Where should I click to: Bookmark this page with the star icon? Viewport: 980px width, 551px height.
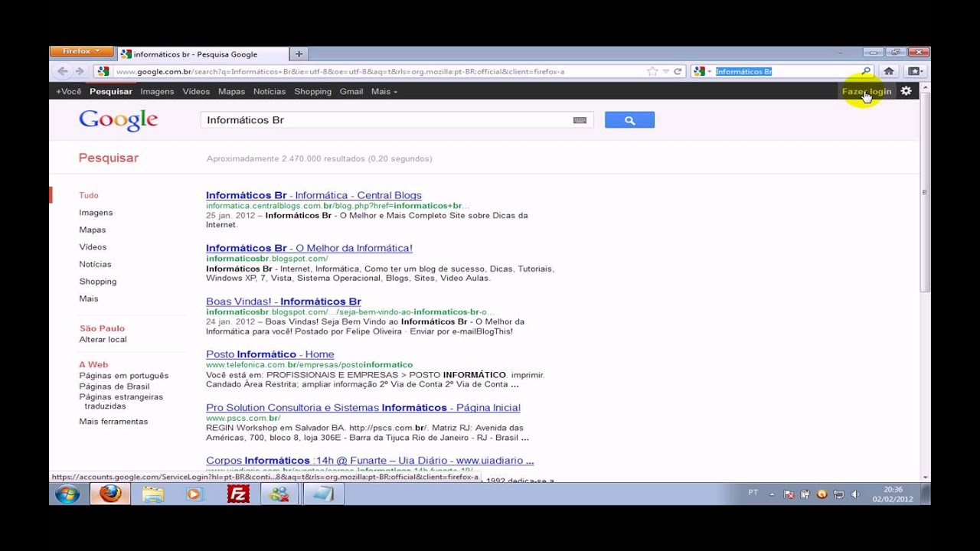click(x=652, y=71)
